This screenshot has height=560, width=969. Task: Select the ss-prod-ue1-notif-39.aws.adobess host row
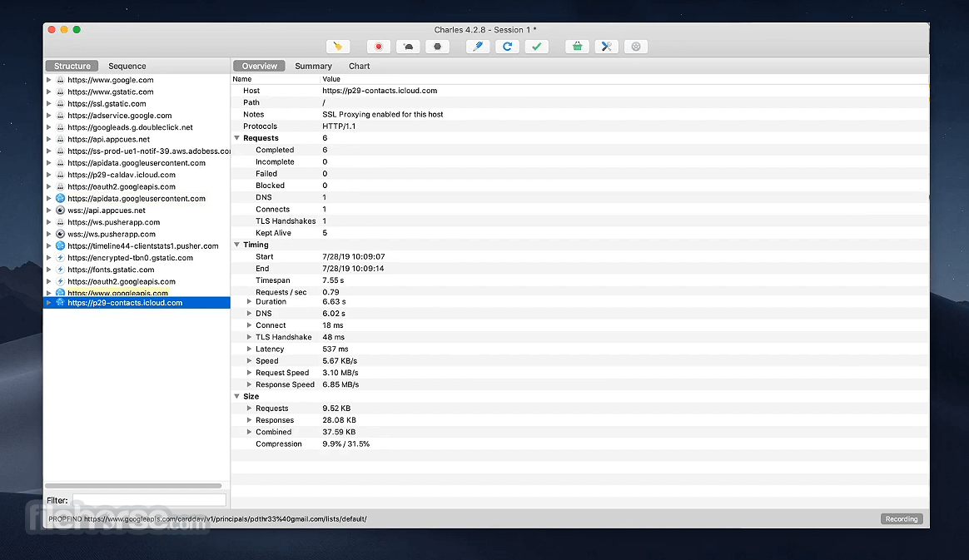click(x=137, y=151)
